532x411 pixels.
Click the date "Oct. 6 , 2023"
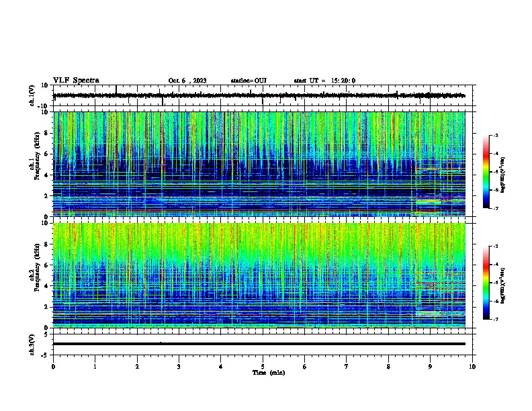pos(187,81)
